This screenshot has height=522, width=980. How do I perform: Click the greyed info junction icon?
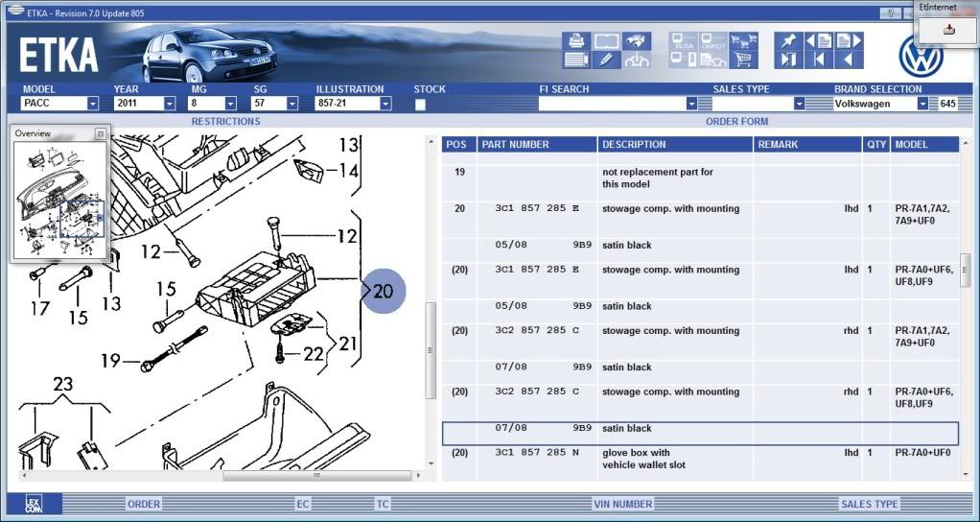(637, 60)
